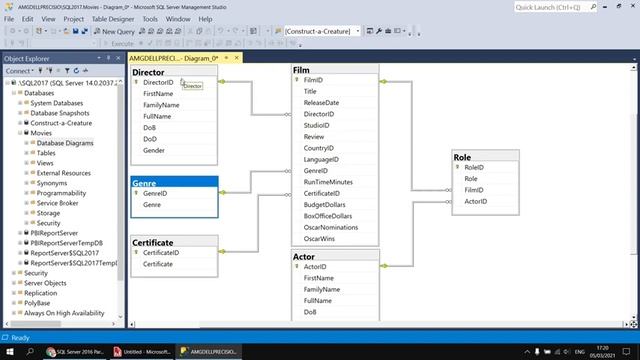The width and height of the screenshot is (640, 360).
Task: Select Always On High Availability node
Action: click(x=64, y=313)
